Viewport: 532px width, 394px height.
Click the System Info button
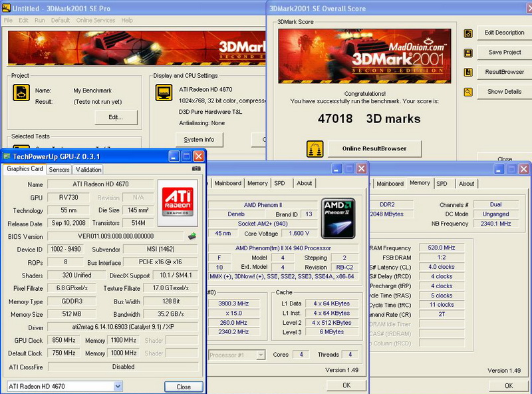[x=199, y=140]
